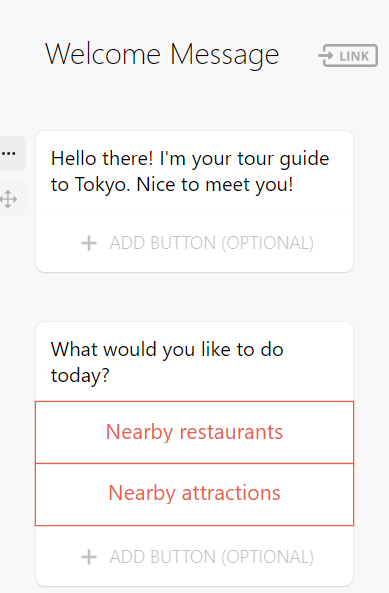This screenshot has width=389, height=593.
Task: Add a button to the Hello there card
Action: pos(194,243)
